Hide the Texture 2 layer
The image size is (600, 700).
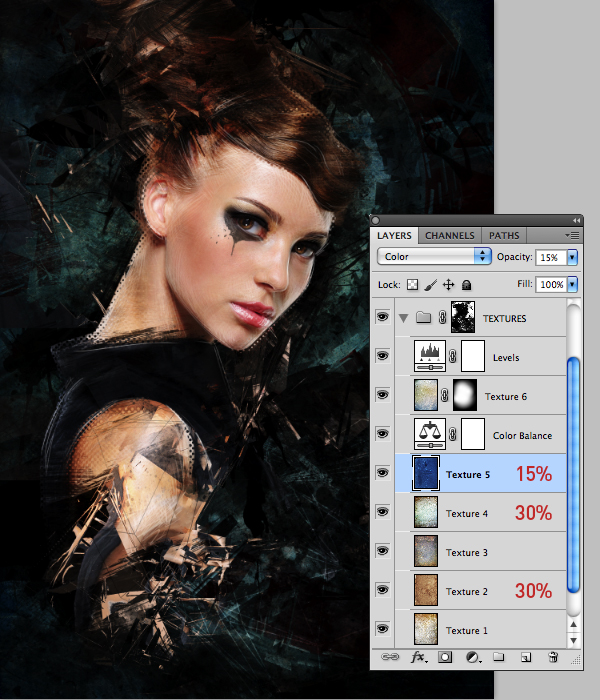[383, 590]
